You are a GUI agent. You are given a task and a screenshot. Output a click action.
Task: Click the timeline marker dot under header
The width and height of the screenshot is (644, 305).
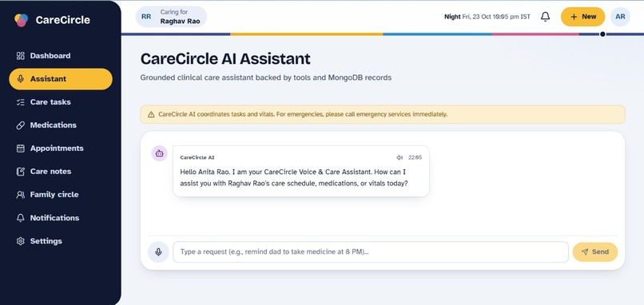602,34
